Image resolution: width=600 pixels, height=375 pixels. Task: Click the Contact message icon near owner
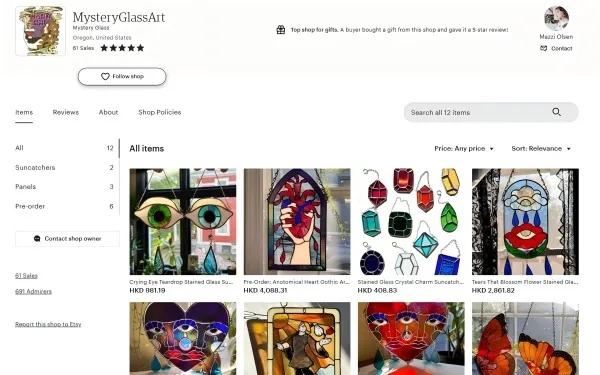point(543,48)
